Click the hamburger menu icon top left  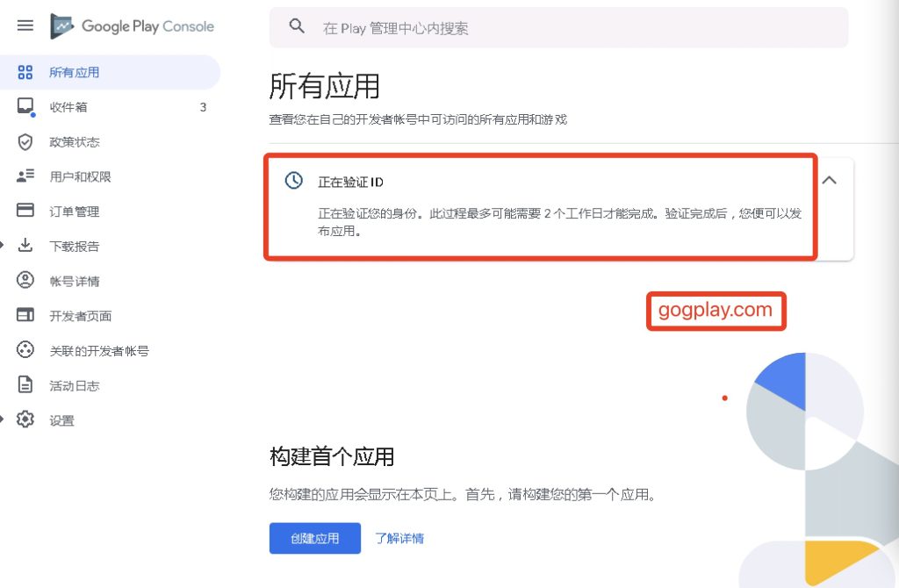(25, 25)
